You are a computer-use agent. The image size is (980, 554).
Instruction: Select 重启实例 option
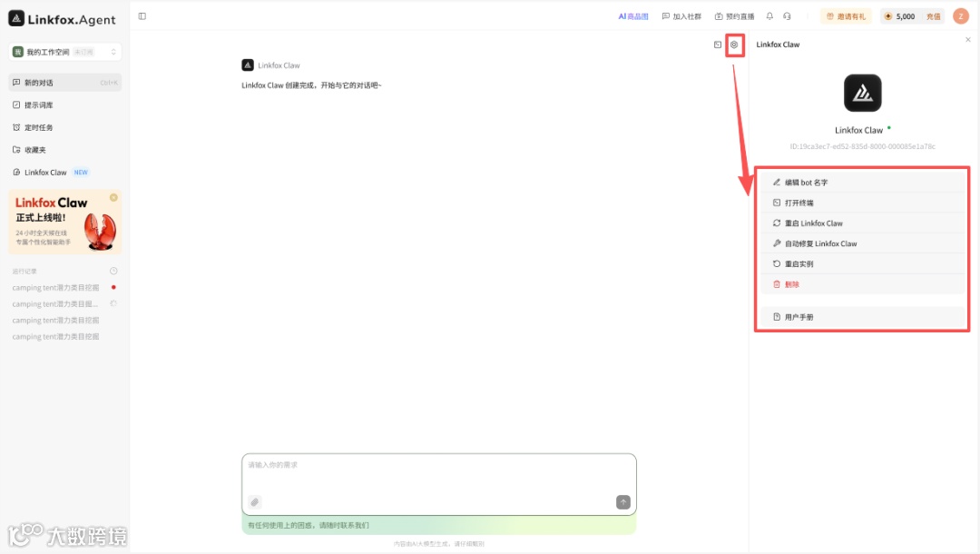(x=863, y=264)
